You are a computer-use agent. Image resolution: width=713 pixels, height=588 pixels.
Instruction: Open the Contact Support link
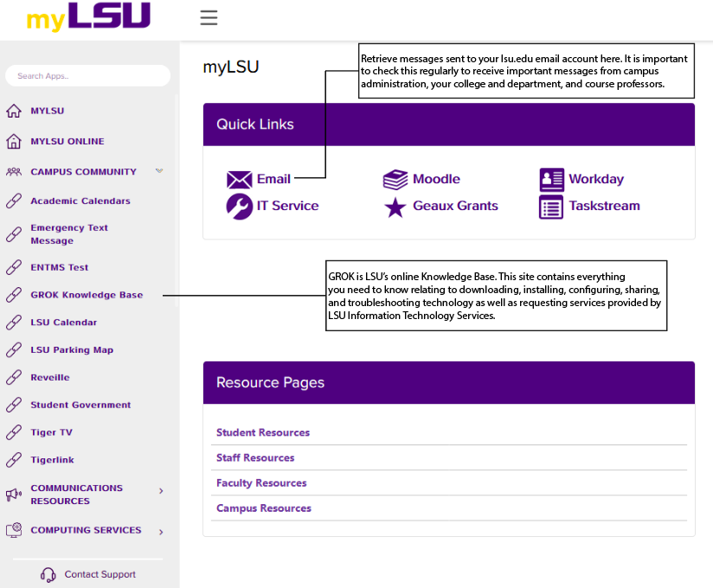[100, 574]
